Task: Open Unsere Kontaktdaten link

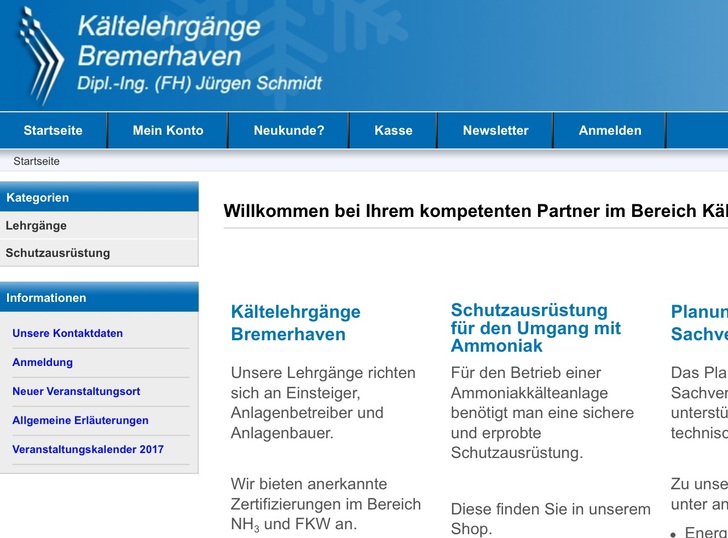Action: (68, 333)
